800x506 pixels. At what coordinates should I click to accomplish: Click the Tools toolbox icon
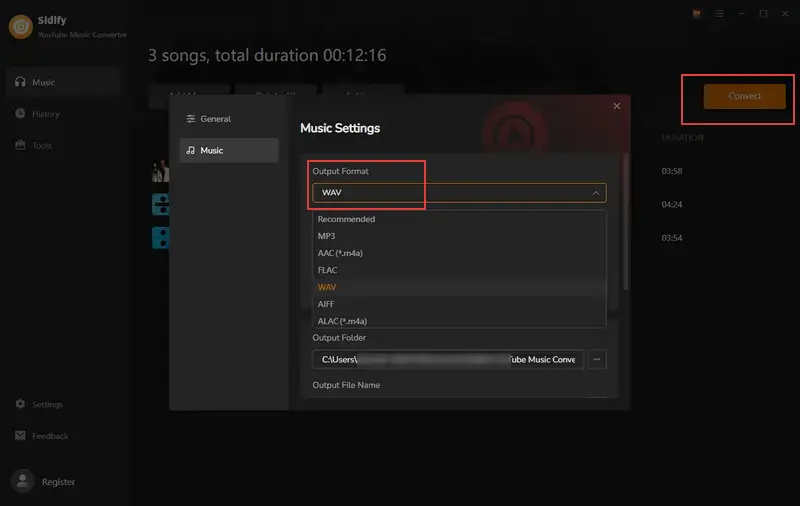[20, 145]
